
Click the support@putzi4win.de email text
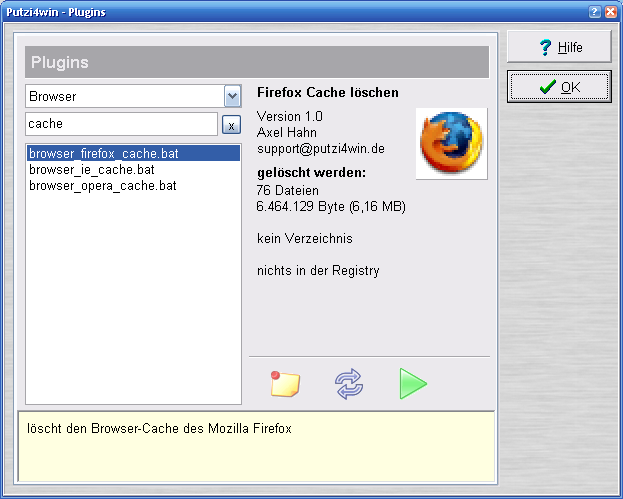321,149
